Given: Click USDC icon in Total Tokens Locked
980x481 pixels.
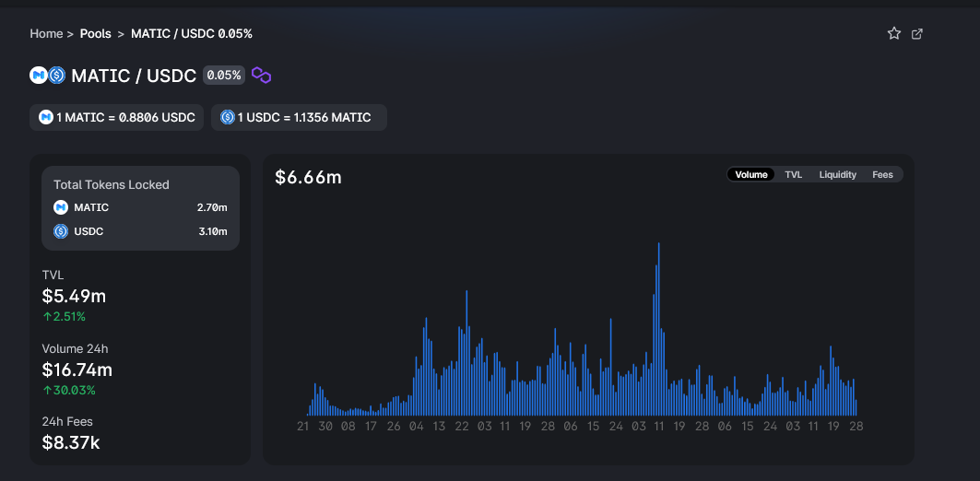Looking at the screenshot, I should click(x=61, y=231).
